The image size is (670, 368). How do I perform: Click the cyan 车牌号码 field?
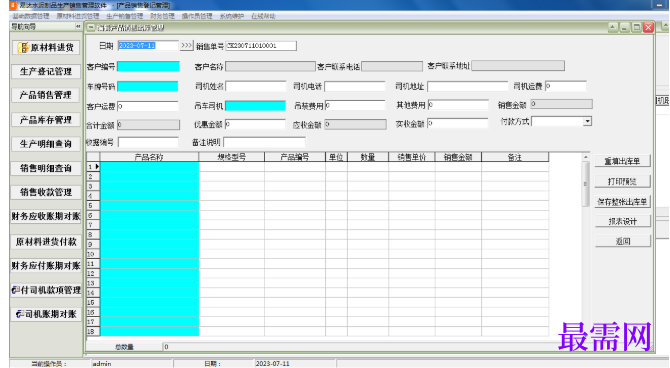pyautogui.click(x=147, y=86)
